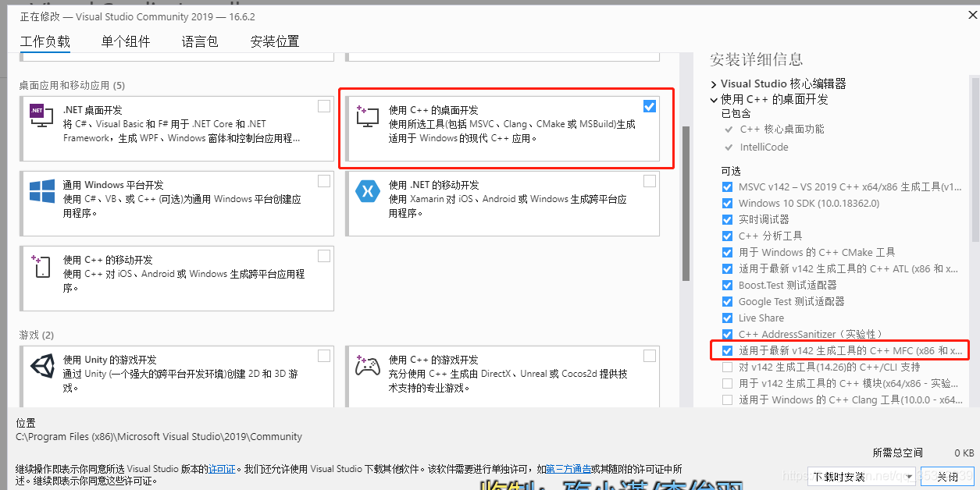Enable C++/CLI 支持 for v142 tools
Screen dimensions: 980x490
click(728, 367)
